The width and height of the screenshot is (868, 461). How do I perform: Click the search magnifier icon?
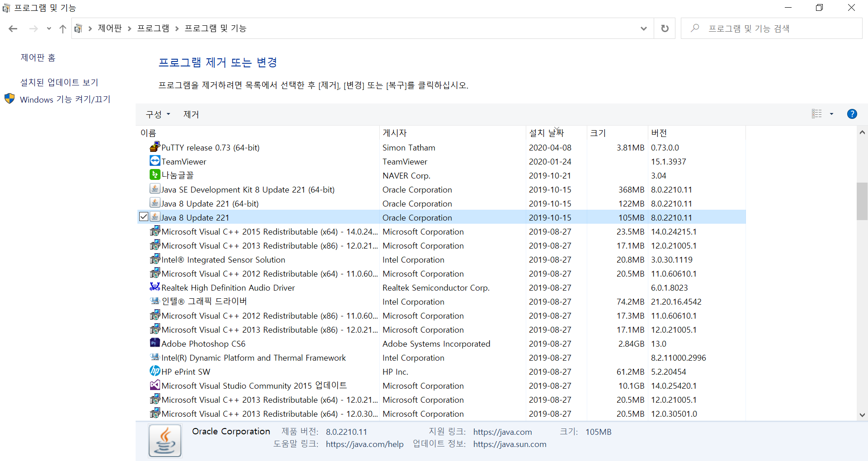pyautogui.click(x=695, y=28)
